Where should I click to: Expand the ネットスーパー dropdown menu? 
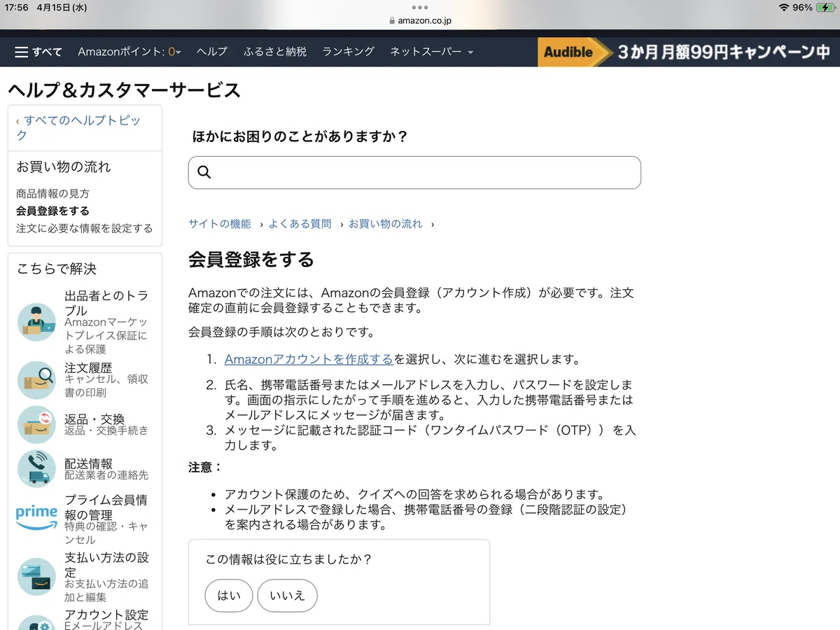click(431, 52)
